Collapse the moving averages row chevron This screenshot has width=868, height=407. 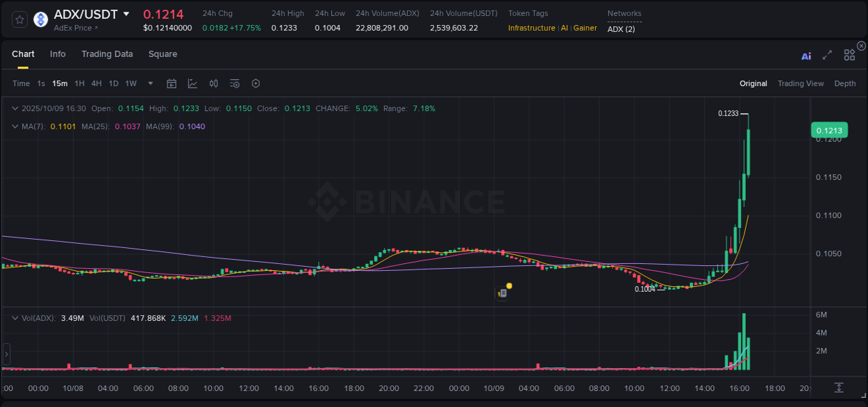pyautogui.click(x=15, y=126)
